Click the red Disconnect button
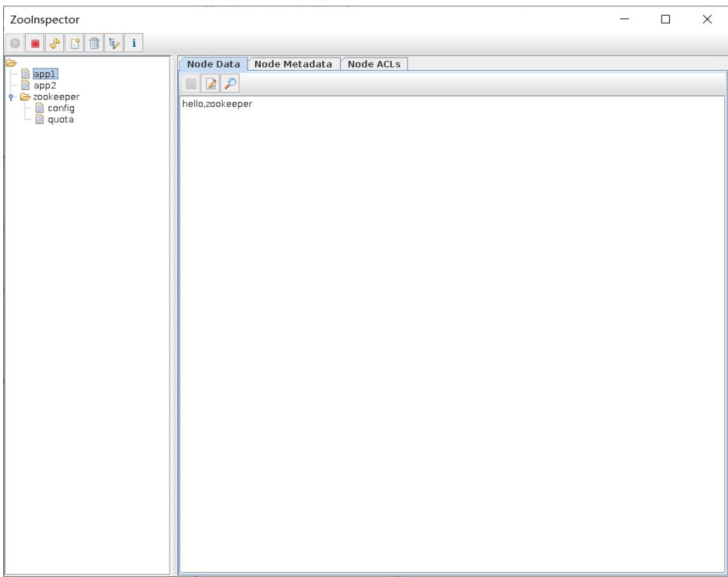Image resolution: width=728 pixels, height=577 pixels. pyautogui.click(x=35, y=43)
